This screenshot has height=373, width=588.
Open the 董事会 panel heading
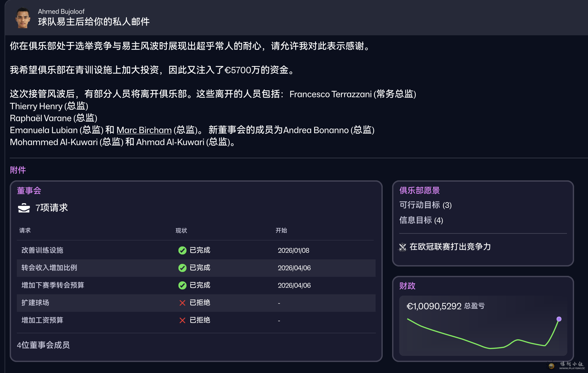tap(29, 191)
